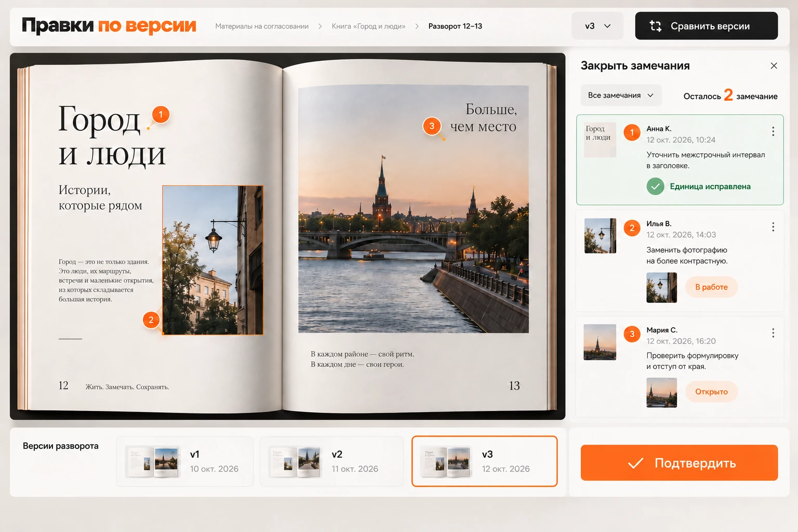Expand the Все замечания filter dropdown
Viewport: 798px width, 532px height.
[x=621, y=96]
